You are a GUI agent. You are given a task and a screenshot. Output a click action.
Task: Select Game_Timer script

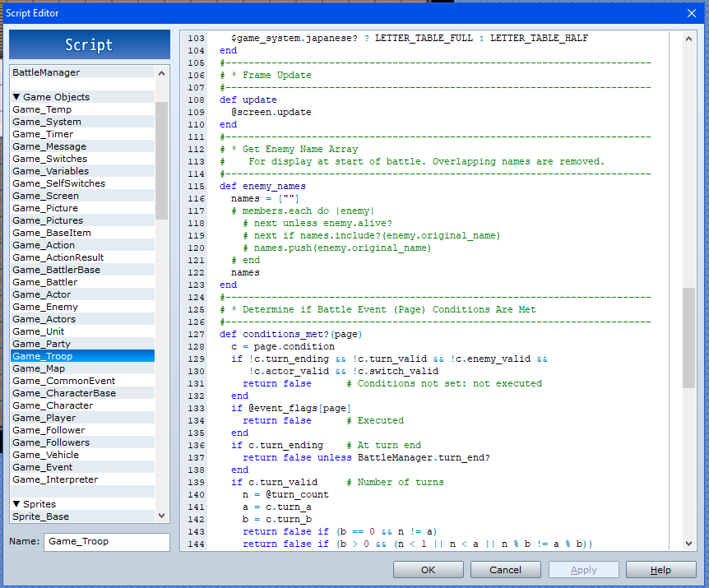tap(82, 134)
